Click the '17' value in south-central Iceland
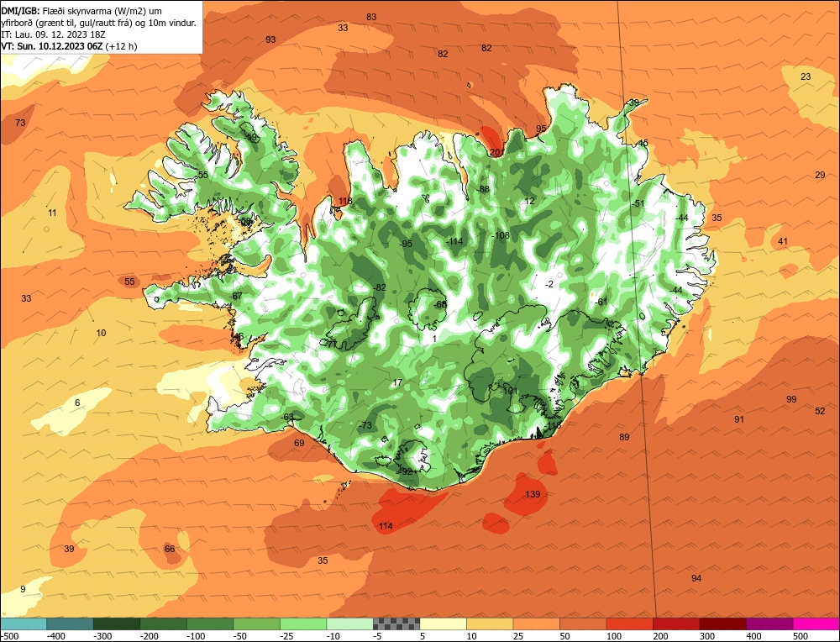The width and height of the screenshot is (840, 642). (x=397, y=382)
